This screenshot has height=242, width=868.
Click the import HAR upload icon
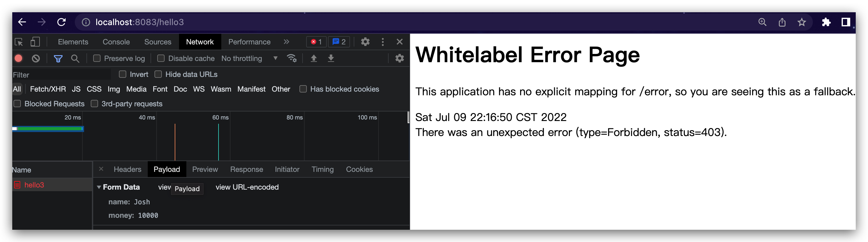click(313, 58)
